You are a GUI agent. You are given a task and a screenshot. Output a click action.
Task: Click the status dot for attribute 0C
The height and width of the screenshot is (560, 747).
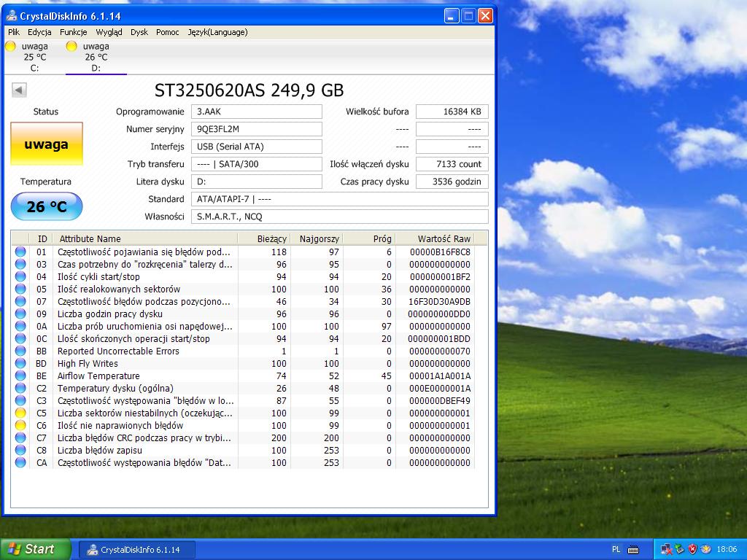(x=20, y=338)
